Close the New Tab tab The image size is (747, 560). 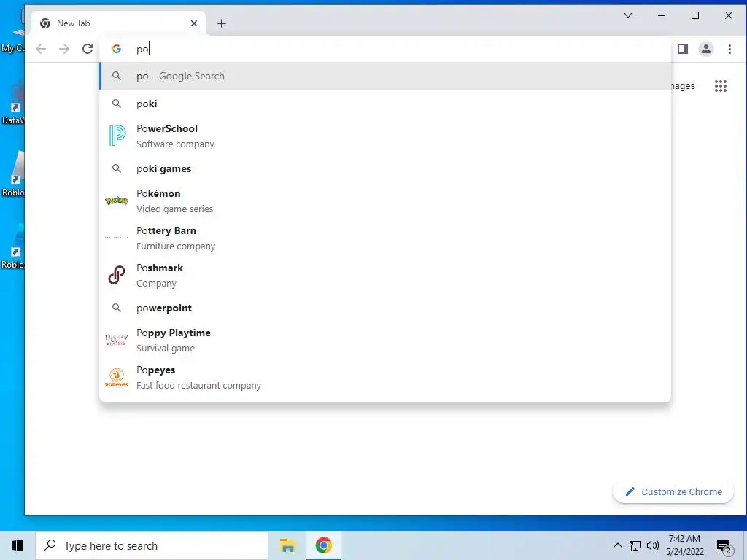click(194, 23)
